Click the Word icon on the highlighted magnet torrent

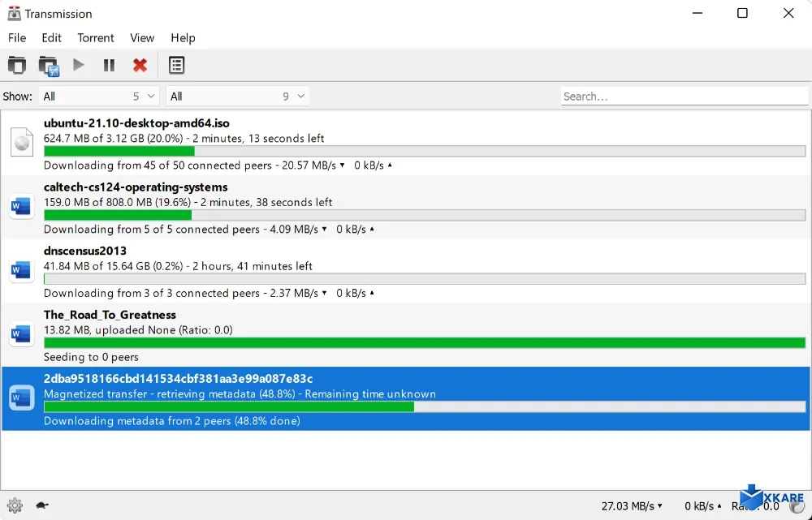pyautogui.click(x=22, y=398)
